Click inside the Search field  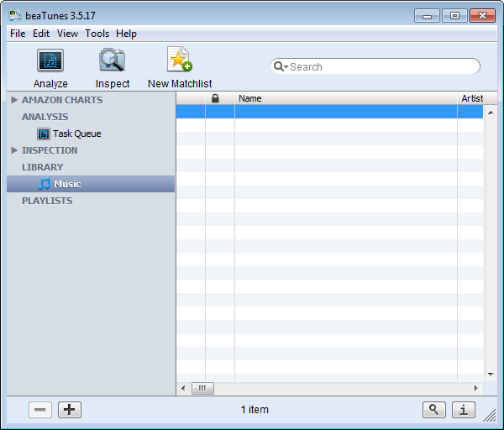pos(382,66)
